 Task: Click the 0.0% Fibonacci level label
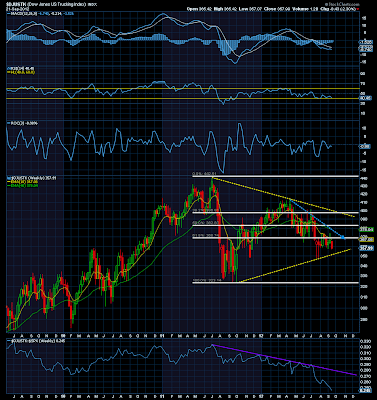pos(205,174)
